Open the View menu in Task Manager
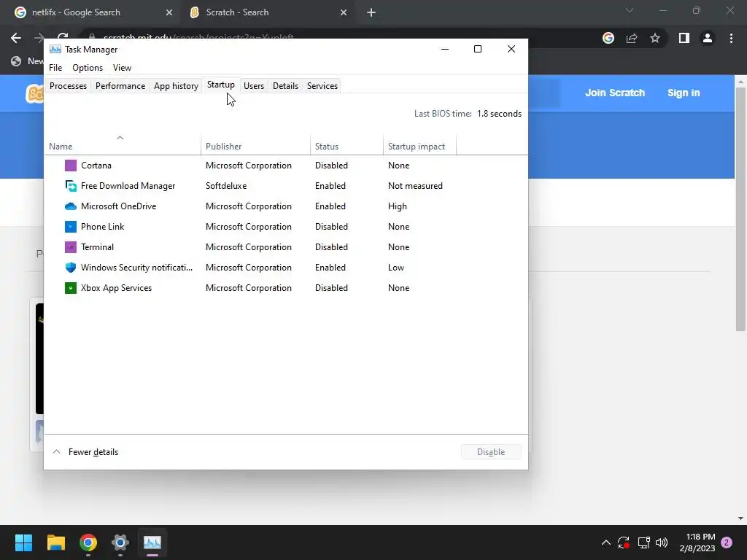The width and height of the screenshot is (747, 560). coord(122,68)
